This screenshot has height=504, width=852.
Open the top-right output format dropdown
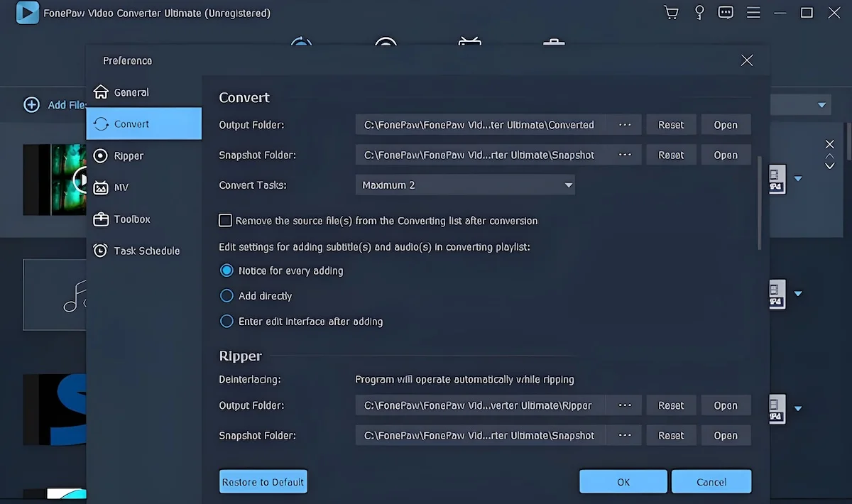pos(821,106)
